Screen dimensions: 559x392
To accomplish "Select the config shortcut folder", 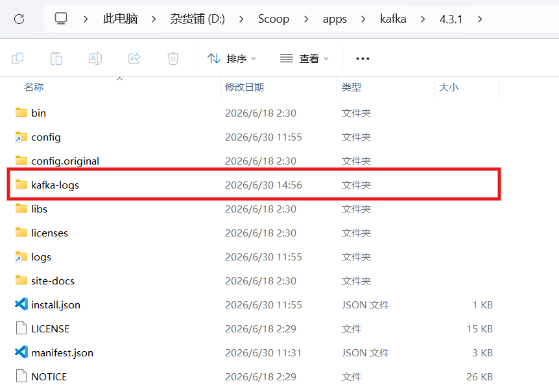I will coord(254,137).
